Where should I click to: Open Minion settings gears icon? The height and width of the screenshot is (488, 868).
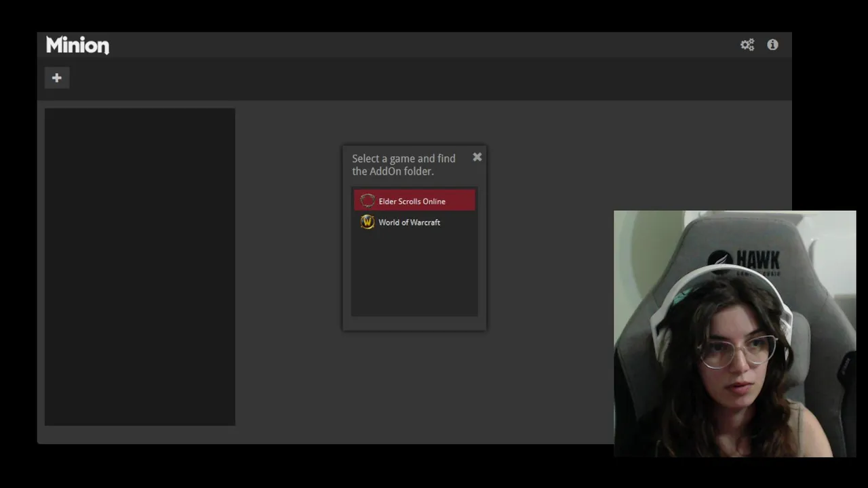[x=747, y=45]
